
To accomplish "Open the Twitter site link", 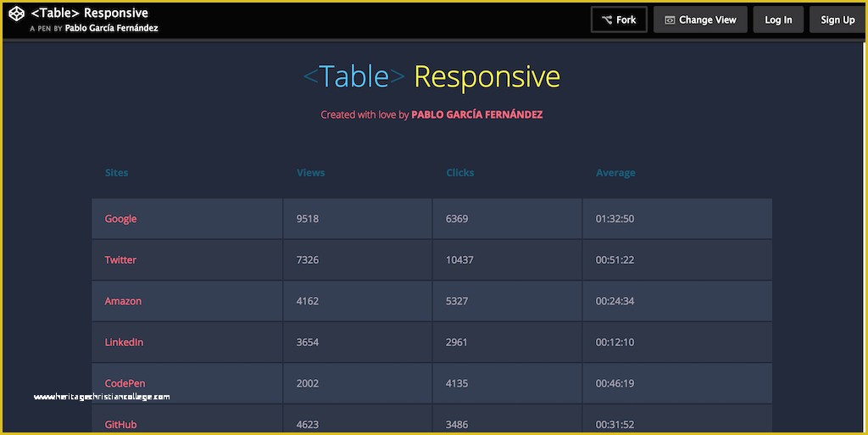I will coord(120,259).
